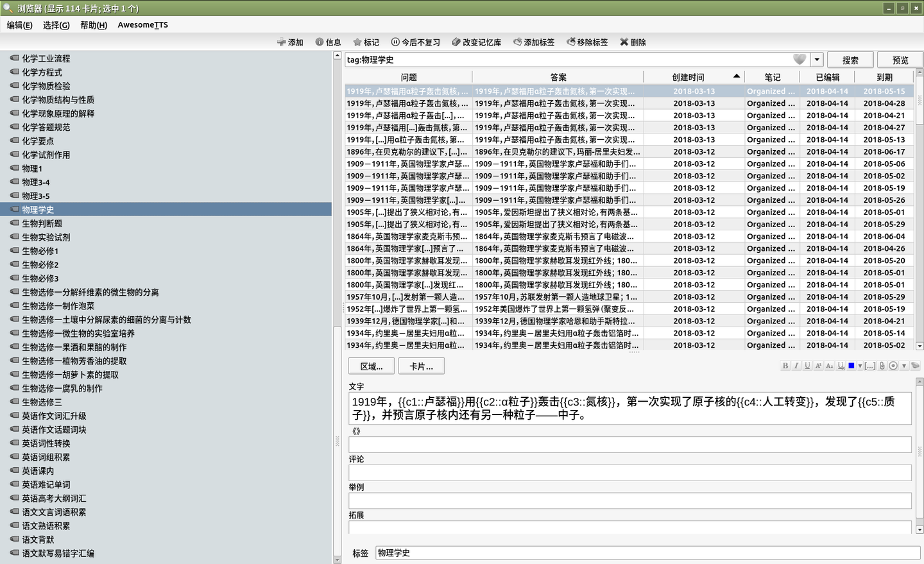Click the 预览 preview button
924x564 pixels.
coord(900,60)
